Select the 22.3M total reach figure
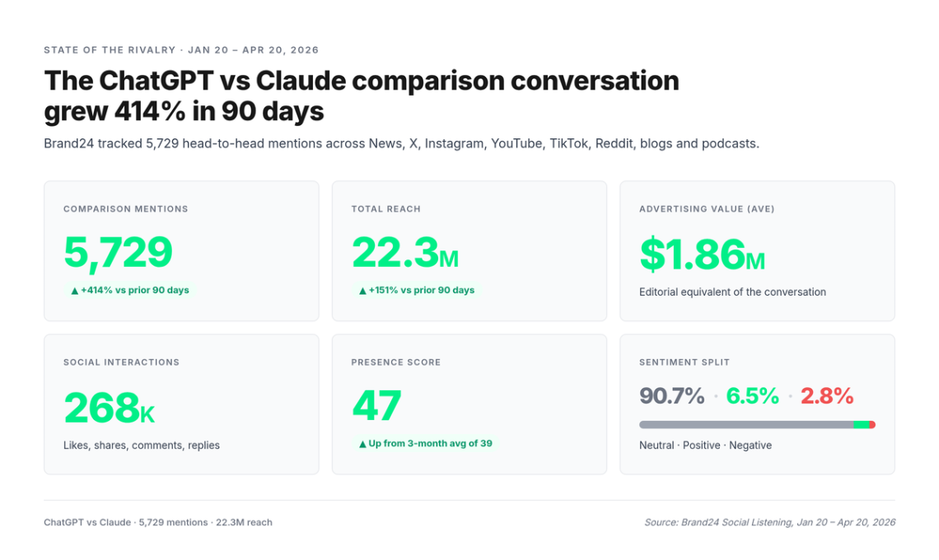This screenshot has height=560, width=939. 404,253
